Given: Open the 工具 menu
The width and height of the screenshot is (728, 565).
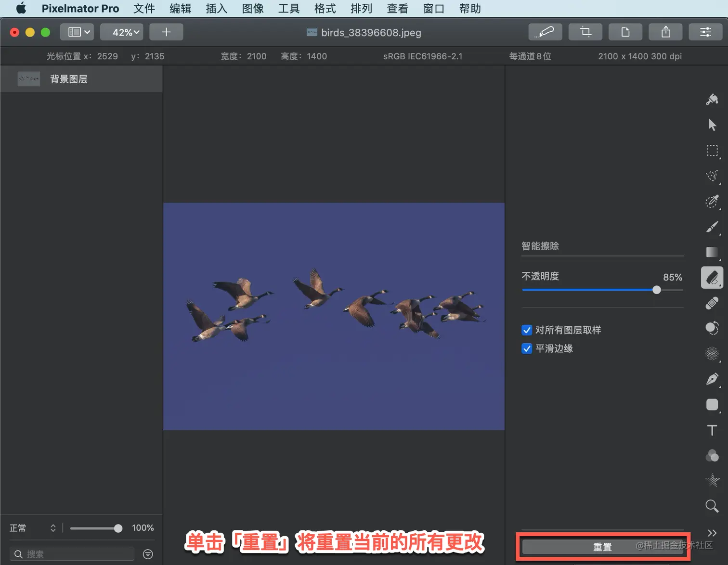Looking at the screenshot, I should pos(289,9).
